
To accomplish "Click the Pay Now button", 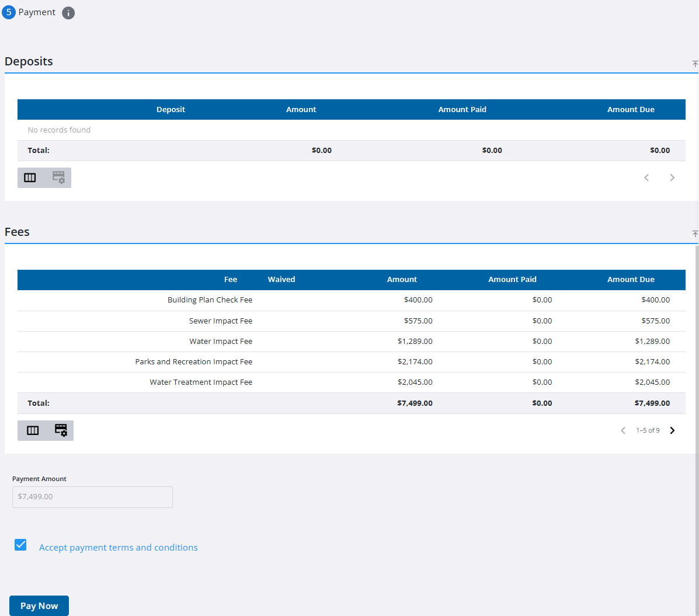I will click(x=39, y=605).
